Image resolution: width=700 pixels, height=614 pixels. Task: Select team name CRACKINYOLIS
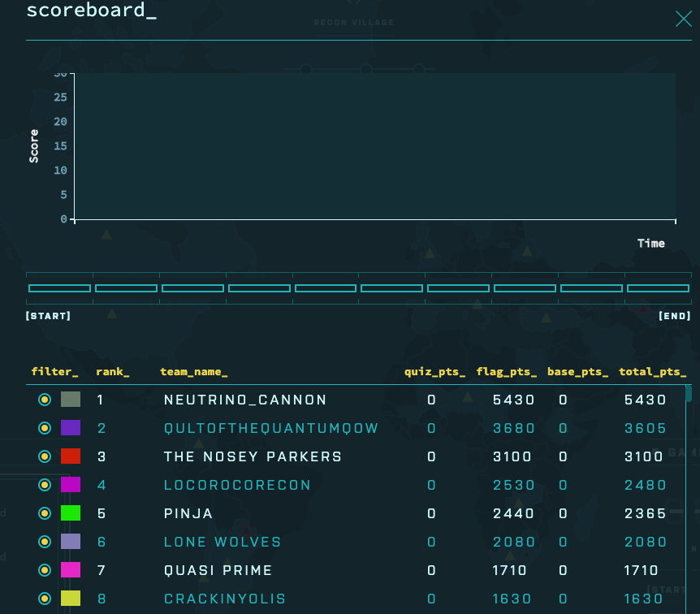point(225,599)
